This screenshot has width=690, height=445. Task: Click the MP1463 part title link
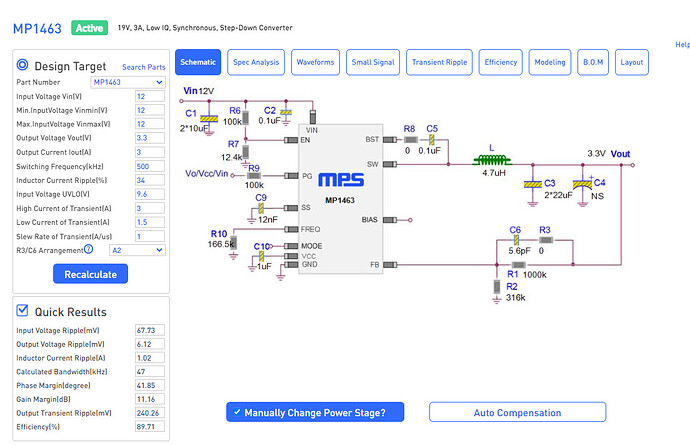click(x=37, y=29)
